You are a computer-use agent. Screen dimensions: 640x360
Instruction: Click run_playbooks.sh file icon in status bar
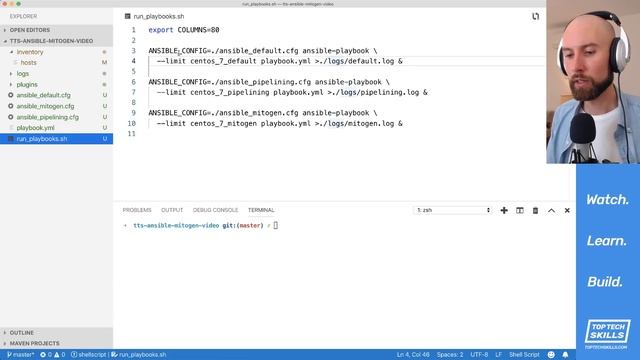coord(114,355)
